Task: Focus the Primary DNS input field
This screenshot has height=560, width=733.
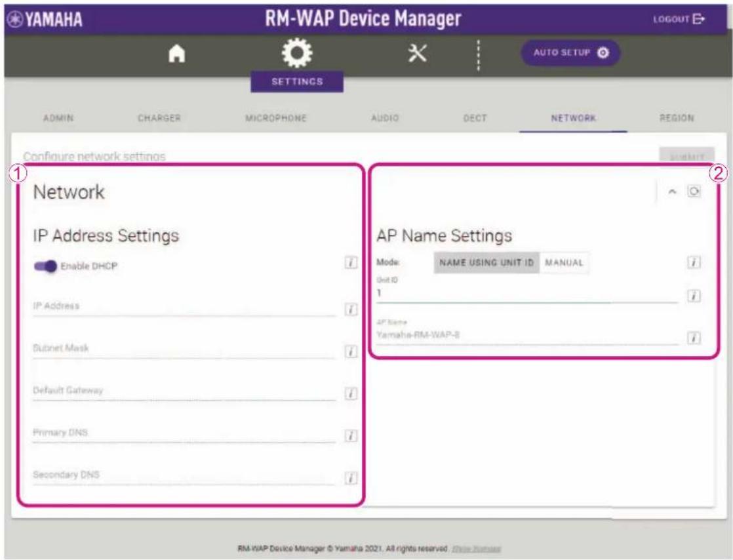Action: (184, 433)
